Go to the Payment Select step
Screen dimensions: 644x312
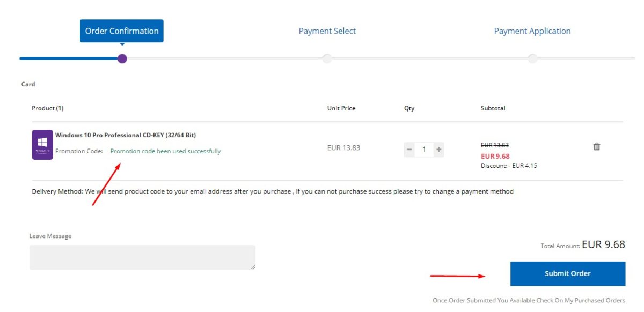click(327, 31)
